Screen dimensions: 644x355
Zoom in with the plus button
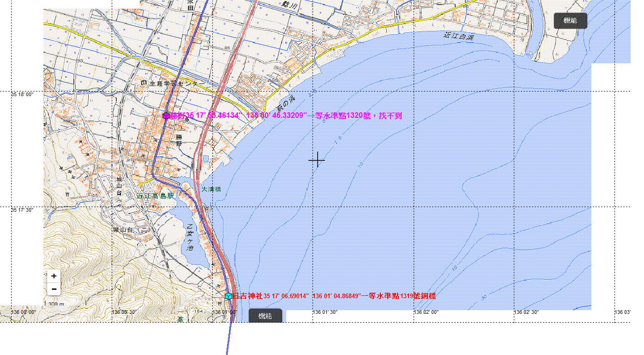54,276
